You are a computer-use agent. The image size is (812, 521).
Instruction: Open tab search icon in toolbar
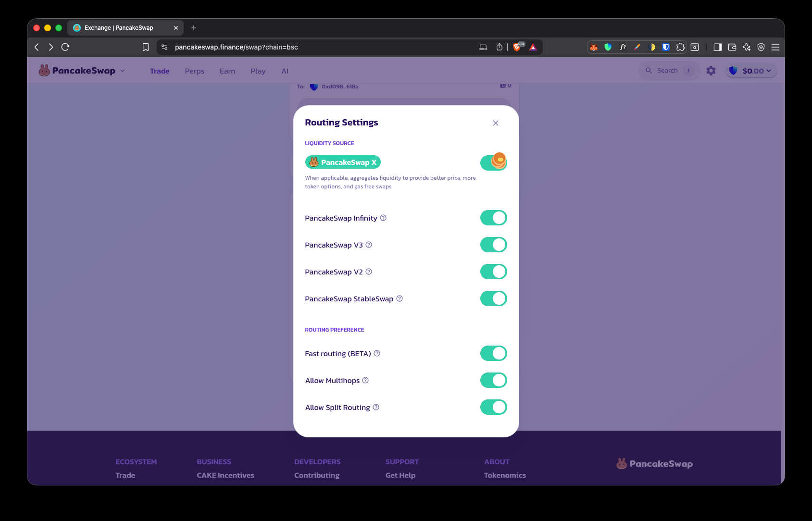695,47
